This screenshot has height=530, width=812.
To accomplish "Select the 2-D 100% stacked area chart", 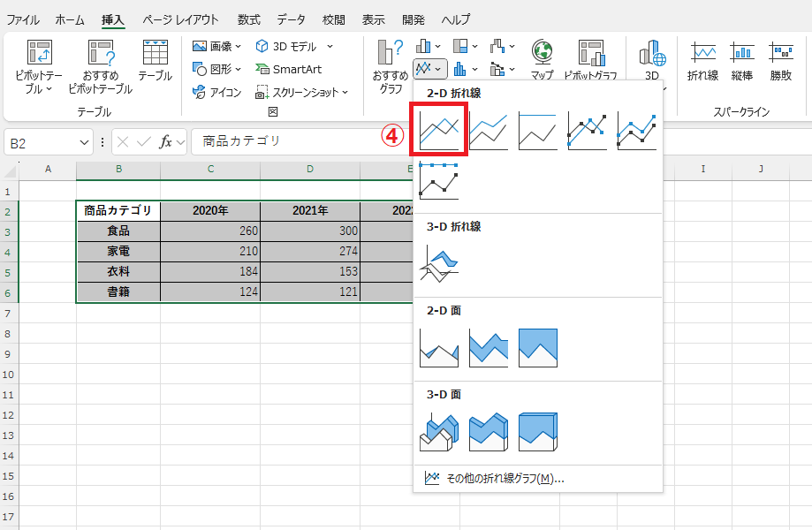I will [x=537, y=348].
